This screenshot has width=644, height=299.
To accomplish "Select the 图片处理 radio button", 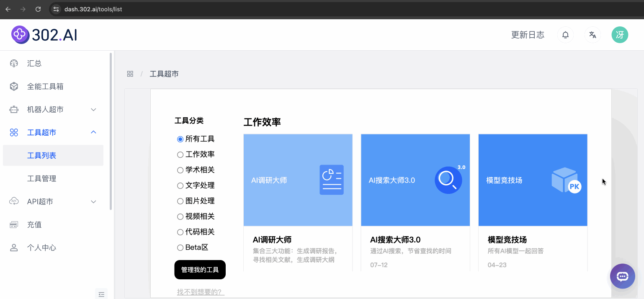I will pyautogui.click(x=180, y=201).
